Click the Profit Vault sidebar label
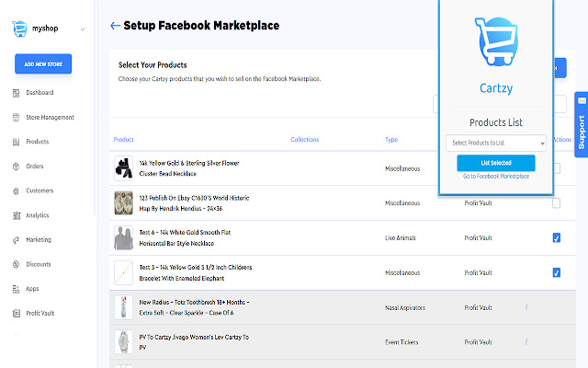 click(40, 313)
